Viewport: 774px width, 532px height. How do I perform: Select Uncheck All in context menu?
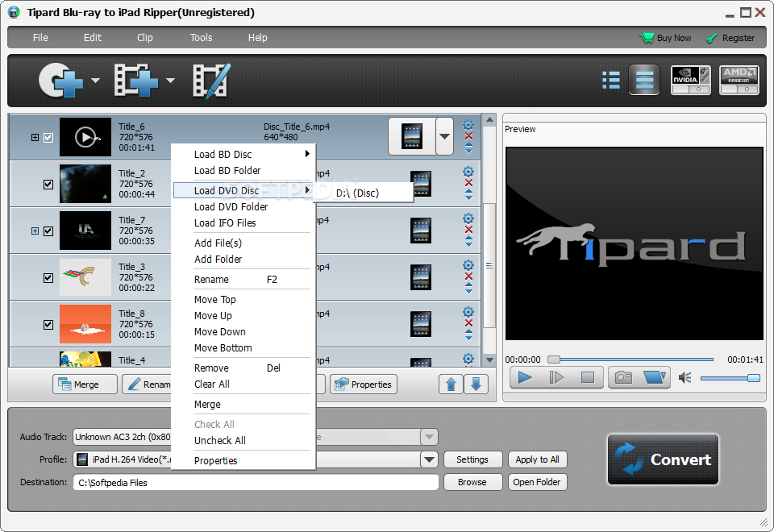pyautogui.click(x=243, y=440)
